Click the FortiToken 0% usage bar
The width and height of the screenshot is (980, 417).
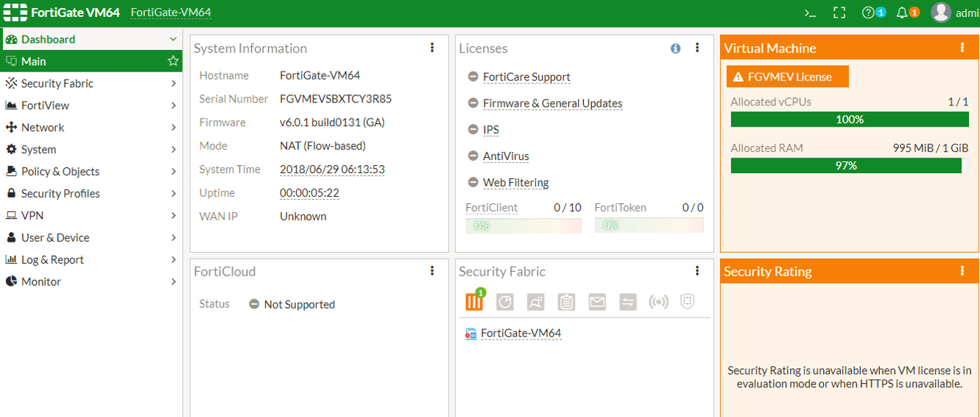coord(649,225)
